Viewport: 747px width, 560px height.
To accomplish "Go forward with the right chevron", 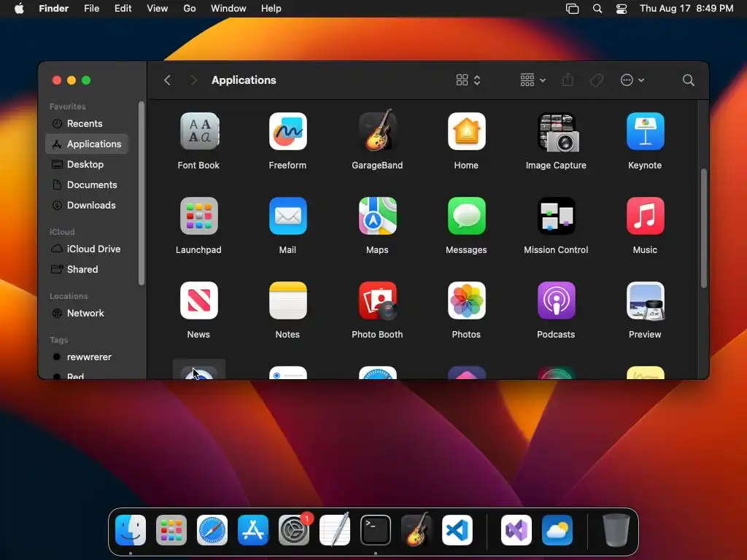I will [193, 80].
